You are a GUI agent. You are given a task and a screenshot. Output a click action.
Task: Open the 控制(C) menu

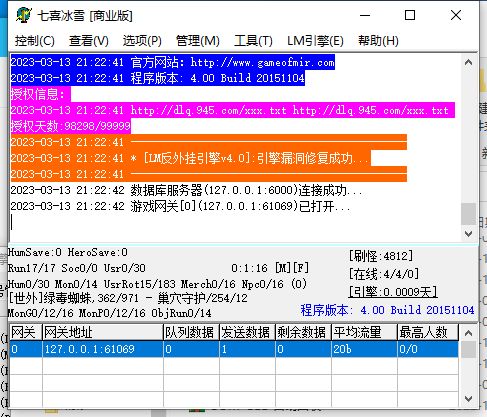click(35, 41)
